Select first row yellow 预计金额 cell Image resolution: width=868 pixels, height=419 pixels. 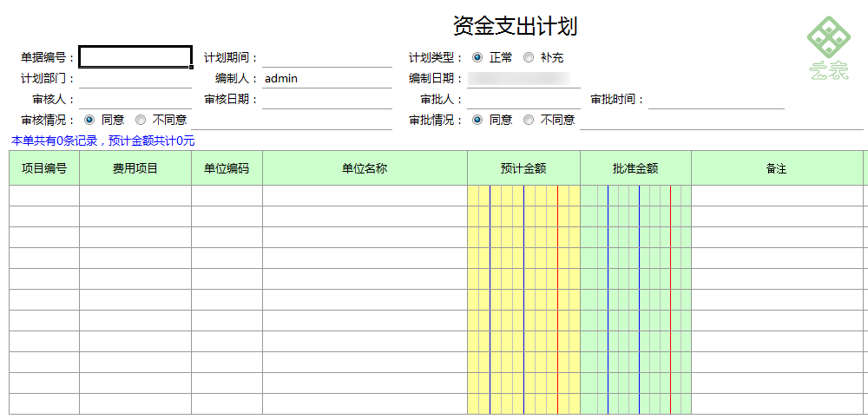pyautogui.click(x=523, y=196)
